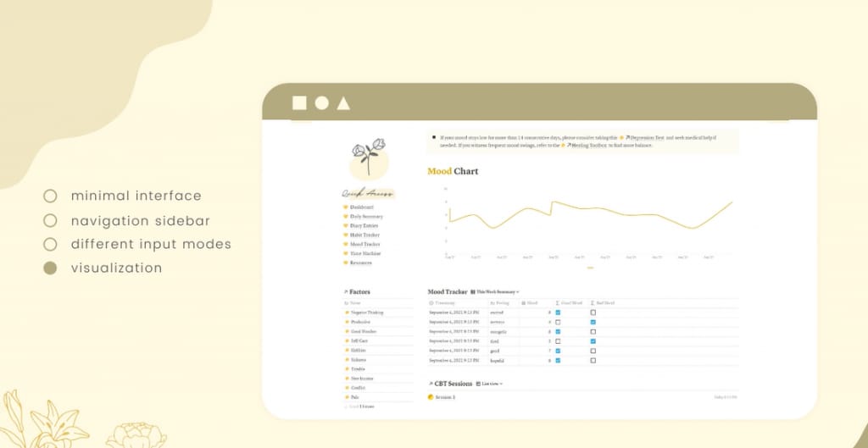Open Mood Tracker in Quick Access sidebar

tap(365, 245)
